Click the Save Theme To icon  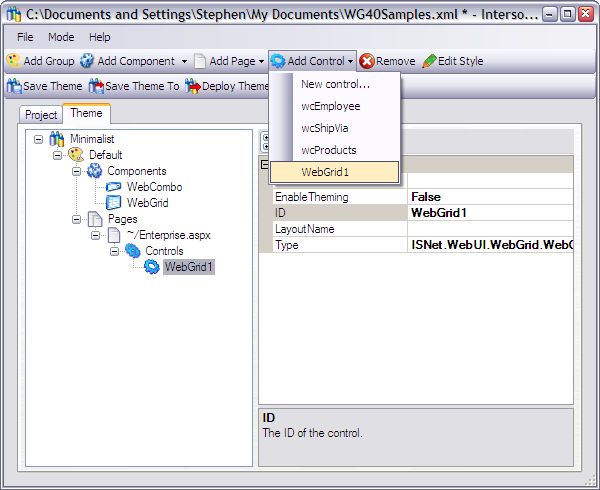96,86
